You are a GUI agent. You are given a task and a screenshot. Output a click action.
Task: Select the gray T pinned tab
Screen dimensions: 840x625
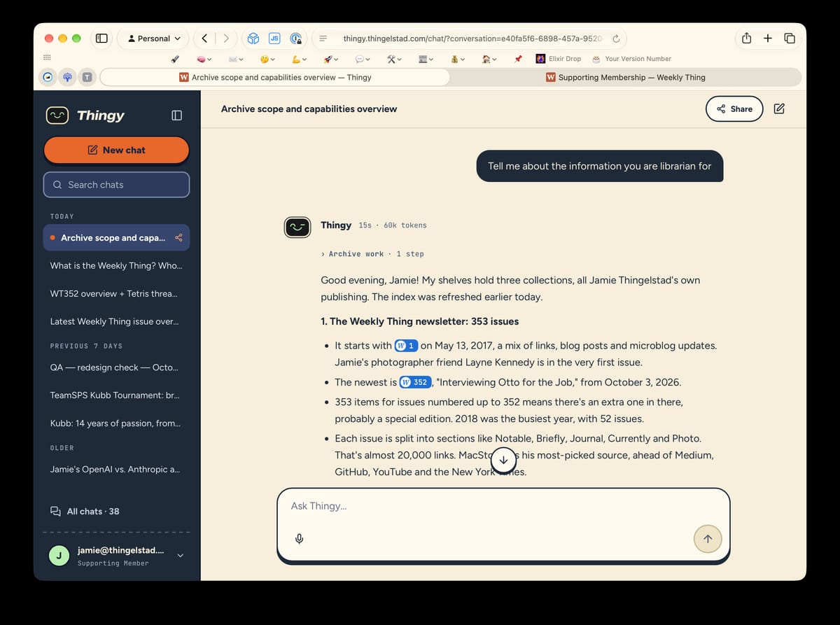click(87, 78)
